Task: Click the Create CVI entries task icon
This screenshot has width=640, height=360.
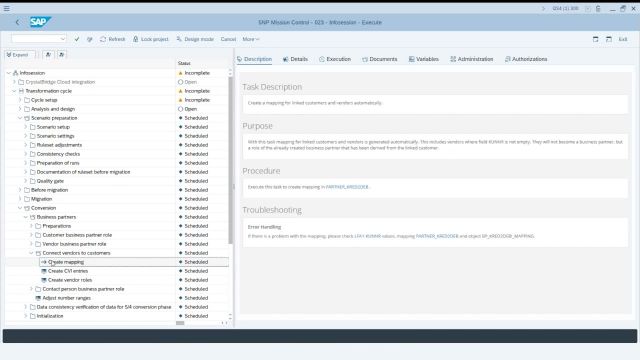Action: 44,271
